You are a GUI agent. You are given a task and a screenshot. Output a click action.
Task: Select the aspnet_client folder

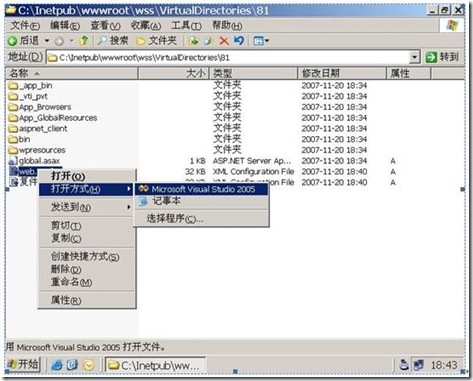coord(38,128)
